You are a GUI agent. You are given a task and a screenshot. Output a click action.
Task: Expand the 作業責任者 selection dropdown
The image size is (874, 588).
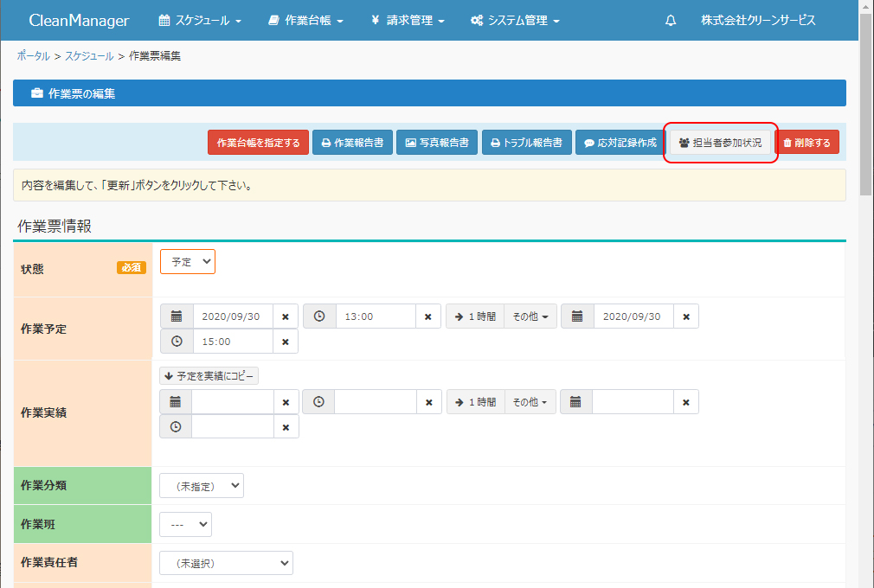(226, 563)
